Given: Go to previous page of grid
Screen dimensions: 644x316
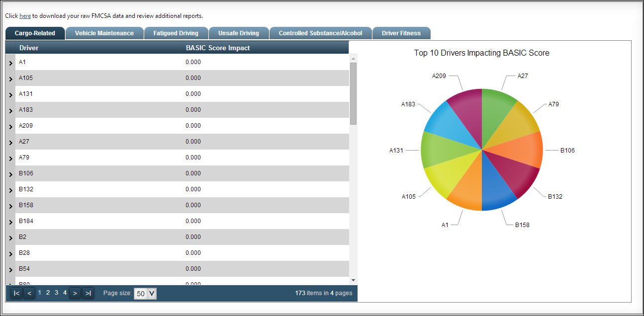Looking at the screenshot, I should tap(29, 293).
